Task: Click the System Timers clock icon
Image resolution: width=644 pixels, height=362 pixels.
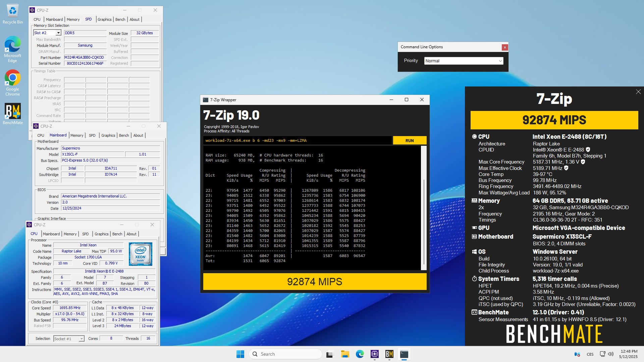Action: pyautogui.click(x=474, y=279)
